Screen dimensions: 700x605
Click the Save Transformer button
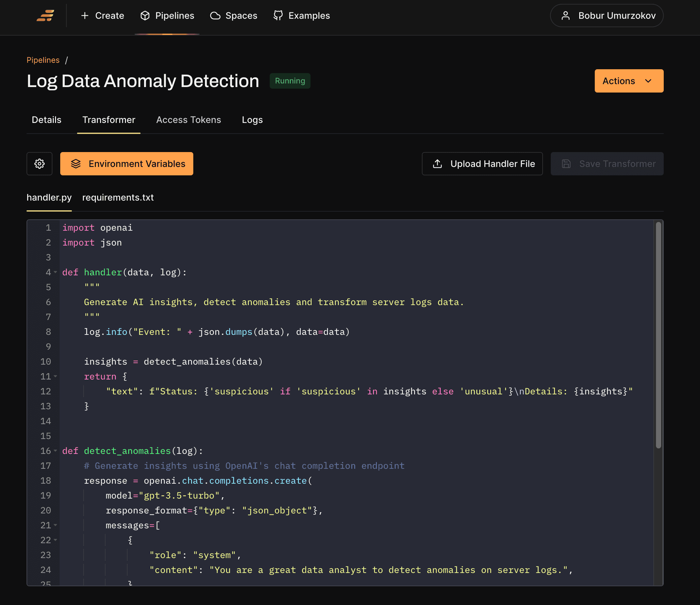tap(607, 164)
